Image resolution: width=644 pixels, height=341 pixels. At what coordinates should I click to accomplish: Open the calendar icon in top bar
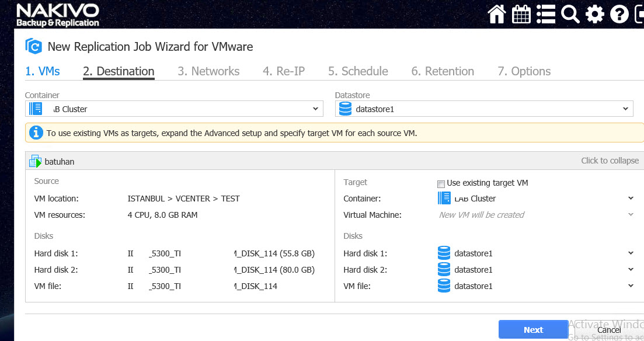[x=521, y=14]
